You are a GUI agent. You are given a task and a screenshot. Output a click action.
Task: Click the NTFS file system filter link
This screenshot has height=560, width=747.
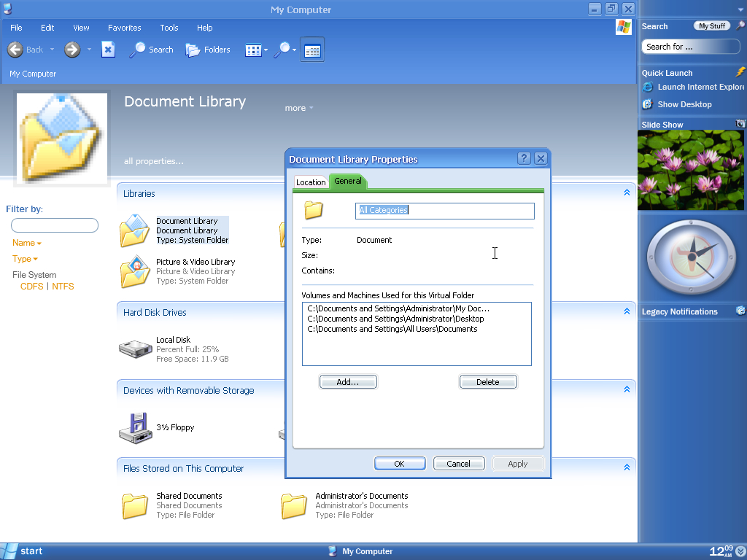click(63, 287)
